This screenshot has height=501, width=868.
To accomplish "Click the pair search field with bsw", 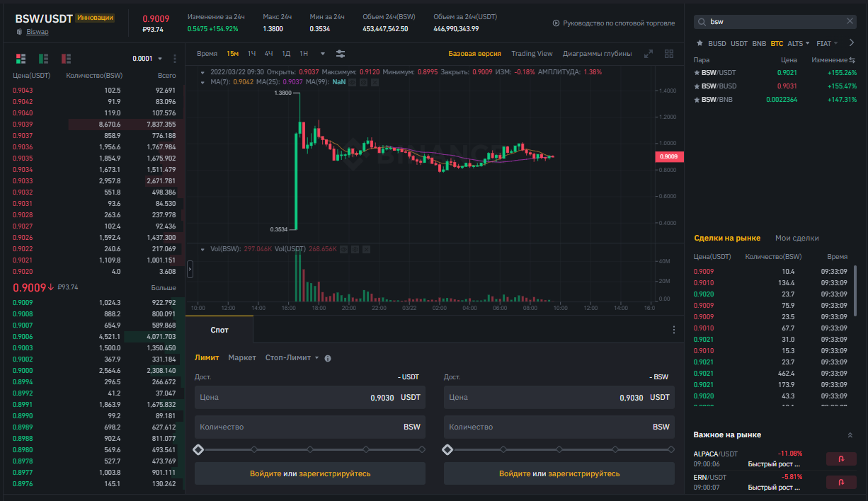I will click(x=775, y=22).
